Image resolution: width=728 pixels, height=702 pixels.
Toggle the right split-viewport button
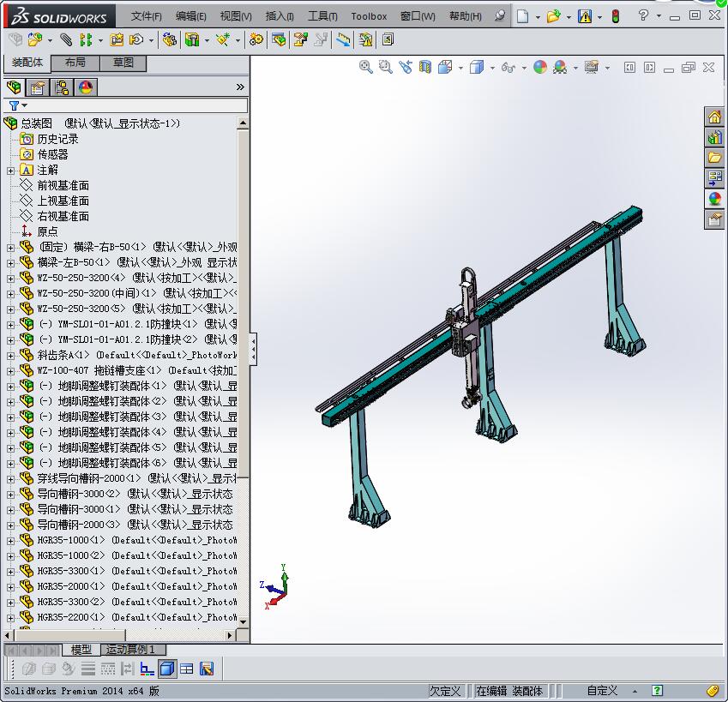[649, 68]
